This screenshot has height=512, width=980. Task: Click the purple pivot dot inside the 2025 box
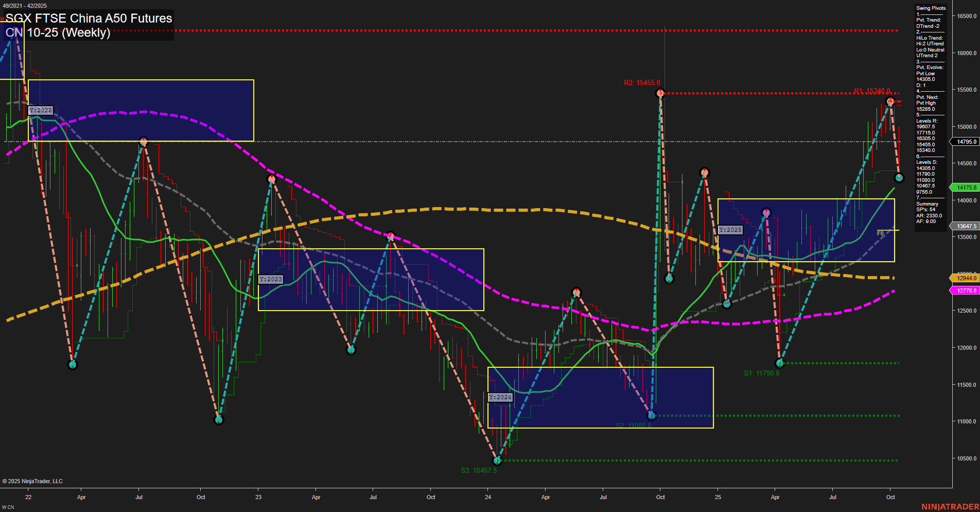(x=766, y=212)
